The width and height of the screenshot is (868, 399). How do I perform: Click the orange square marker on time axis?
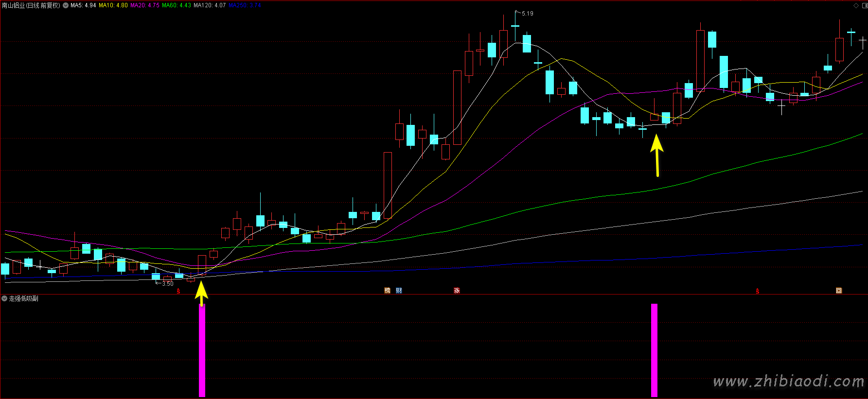pyautogui.click(x=839, y=291)
